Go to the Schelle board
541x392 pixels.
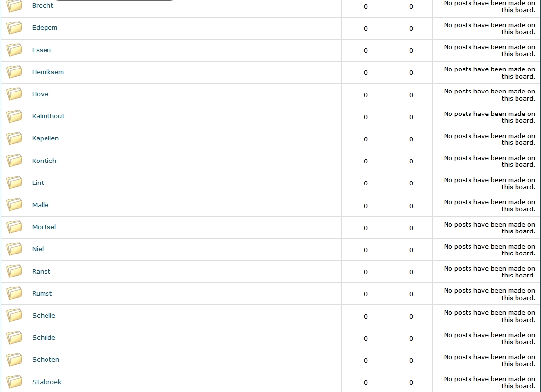(44, 316)
